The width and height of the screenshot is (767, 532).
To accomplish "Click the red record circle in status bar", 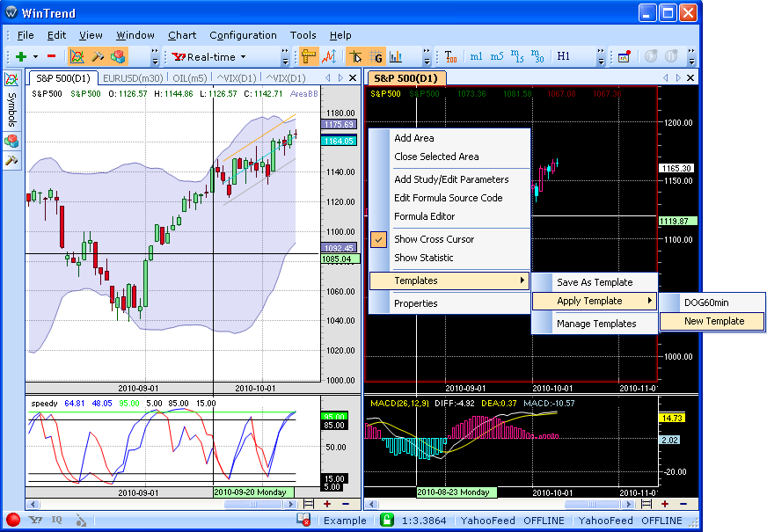I will tap(13, 520).
